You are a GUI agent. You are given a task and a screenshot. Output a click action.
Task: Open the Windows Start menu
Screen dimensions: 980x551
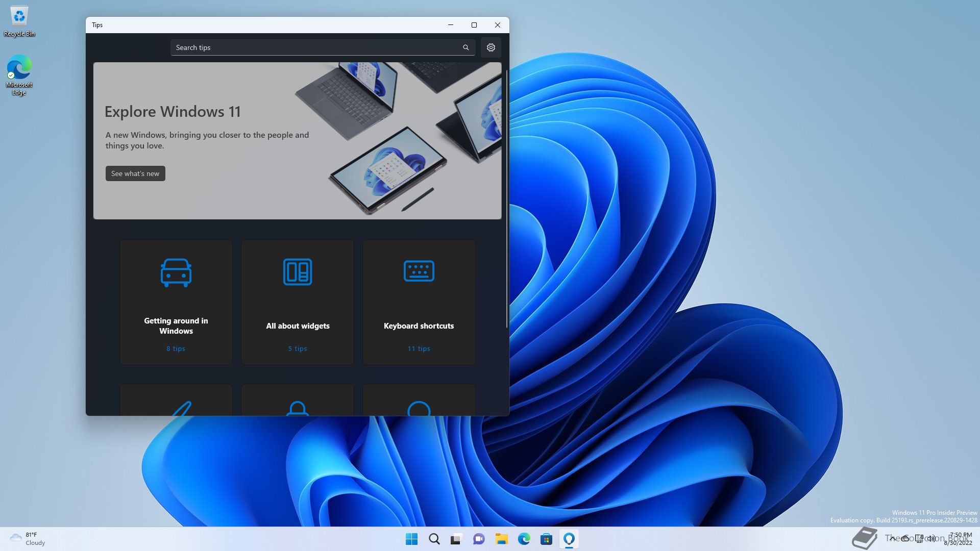(411, 539)
